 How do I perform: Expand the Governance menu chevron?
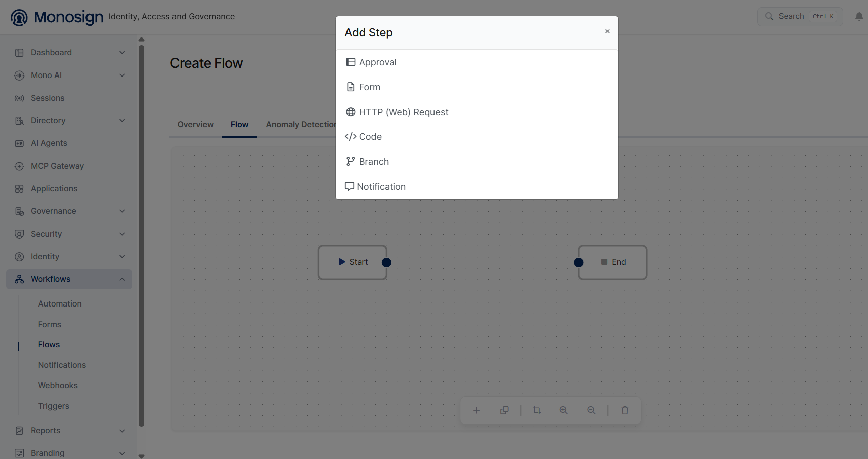point(122,211)
